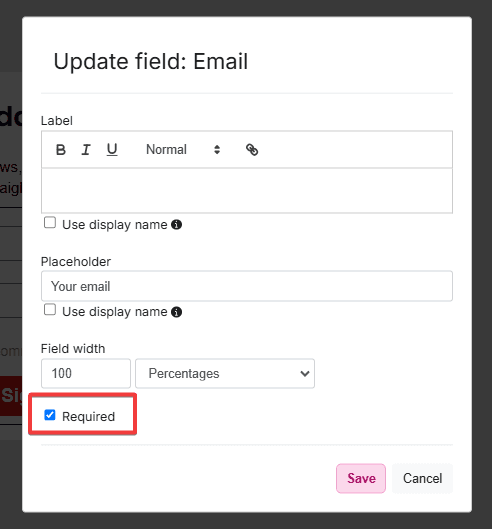Viewport: 492px width, 529px height.
Task: Save the Email field changes
Action: 361,478
